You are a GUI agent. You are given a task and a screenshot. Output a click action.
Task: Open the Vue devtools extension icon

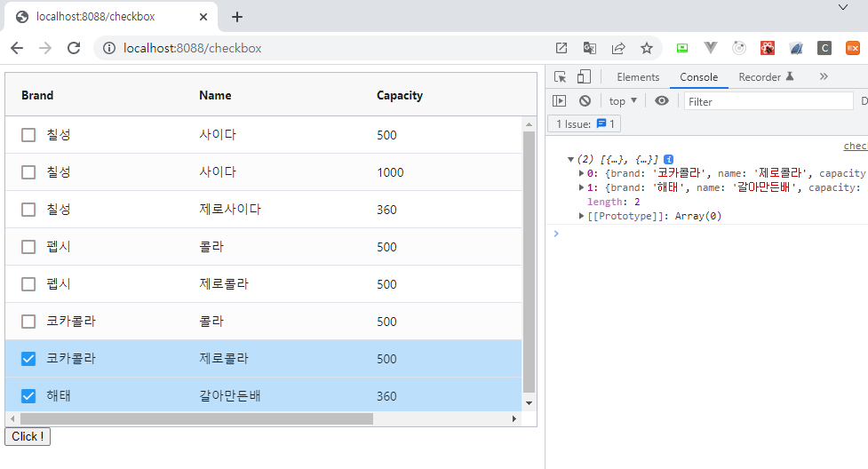(710, 48)
